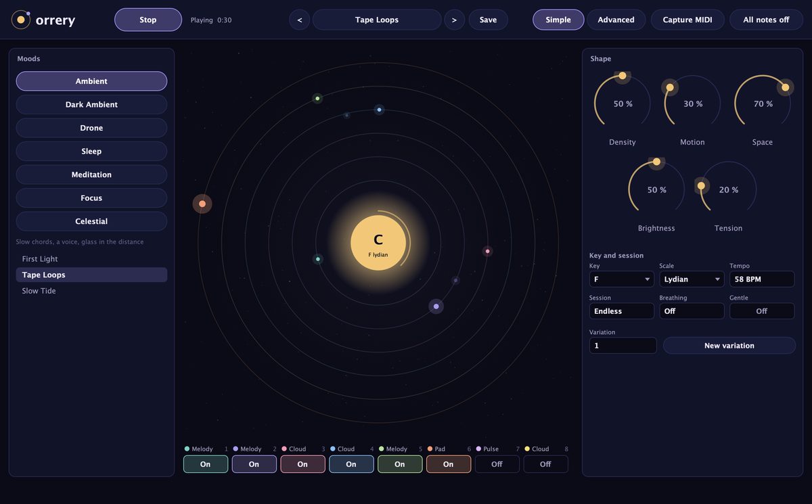
Task: Click the orrery logo icon
Action: pyautogui.click(x=21, y=20)
